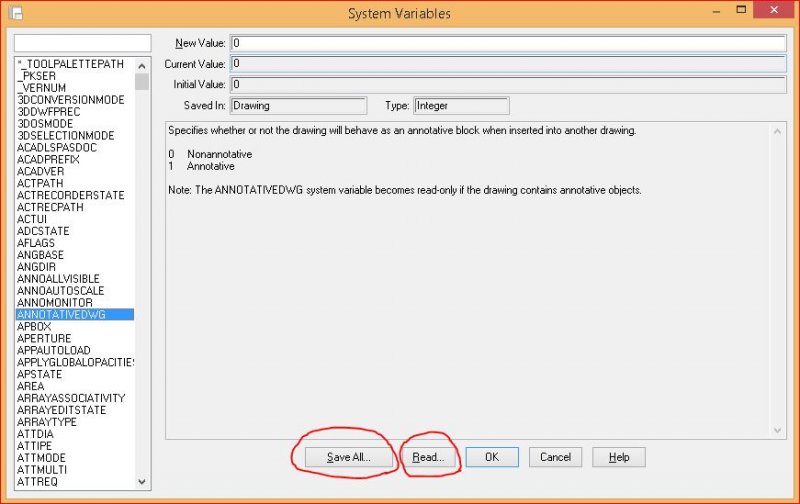Cancel the System Variables dialog

coord(555,457)
